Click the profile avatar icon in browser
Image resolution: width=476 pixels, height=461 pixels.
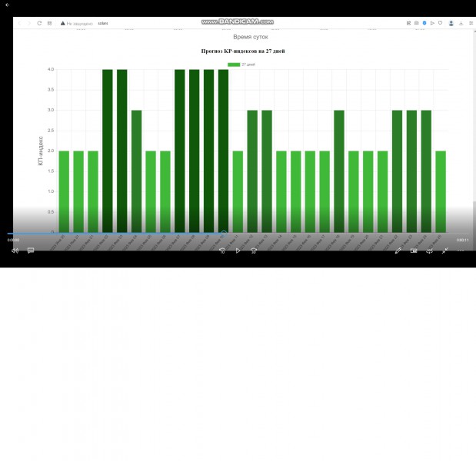pyautogui.click(x=451, y=23)
